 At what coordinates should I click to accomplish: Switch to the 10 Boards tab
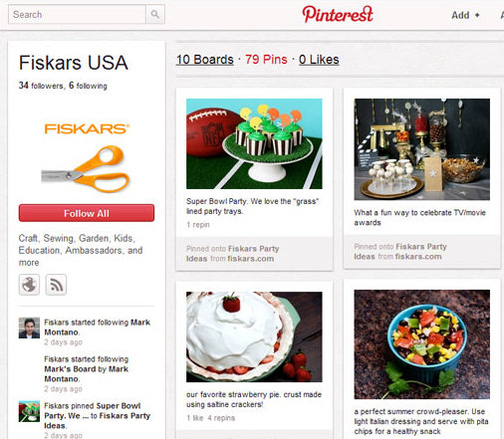(205, 60)
